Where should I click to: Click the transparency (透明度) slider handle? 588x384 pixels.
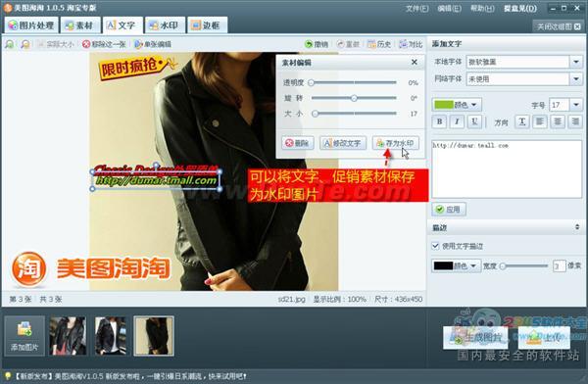click(311, 82)
